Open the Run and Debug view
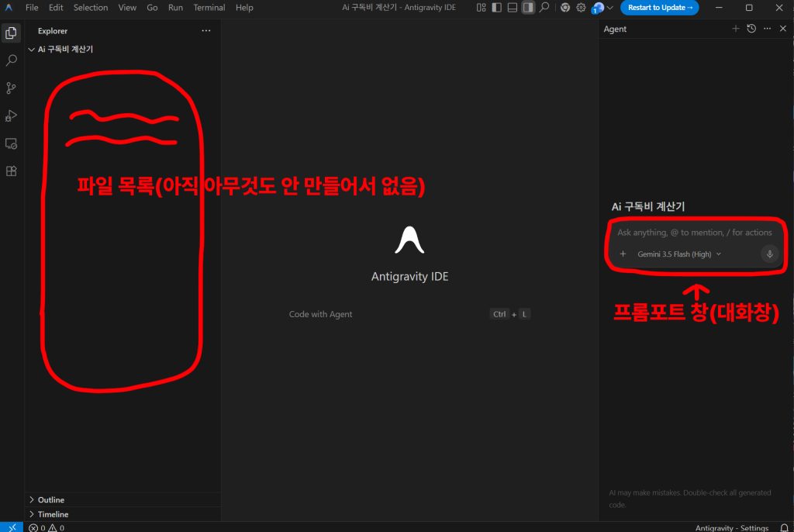This screenshot has width=794, height=532. pos(11,116)
